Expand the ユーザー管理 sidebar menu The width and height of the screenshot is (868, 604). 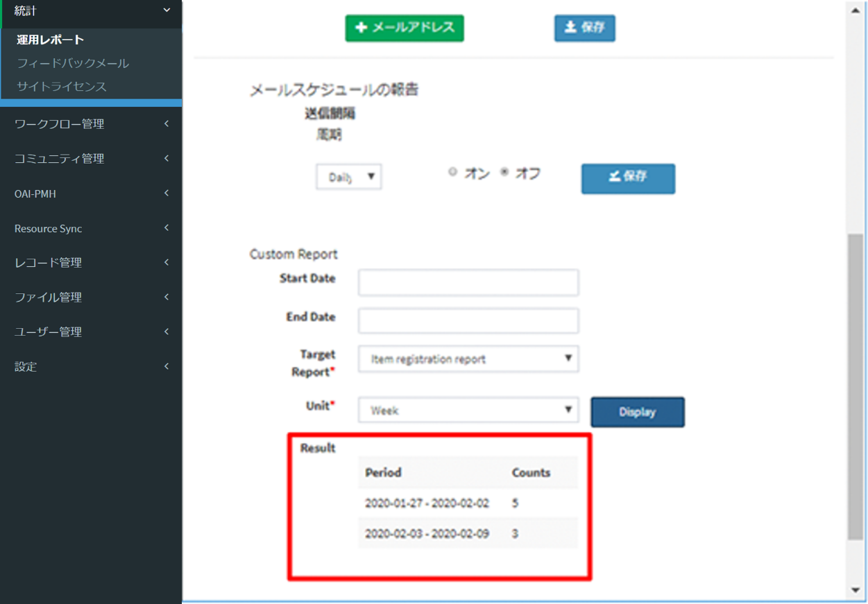[90, 331]
